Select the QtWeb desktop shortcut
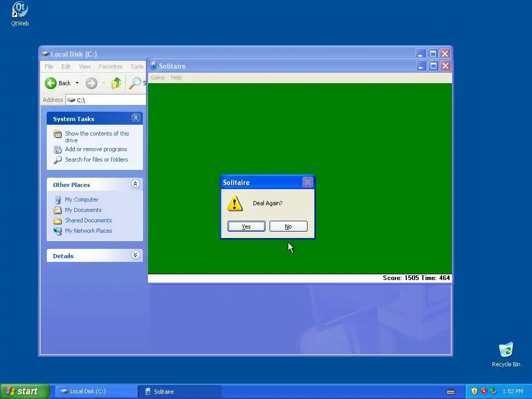 [20, 14]
